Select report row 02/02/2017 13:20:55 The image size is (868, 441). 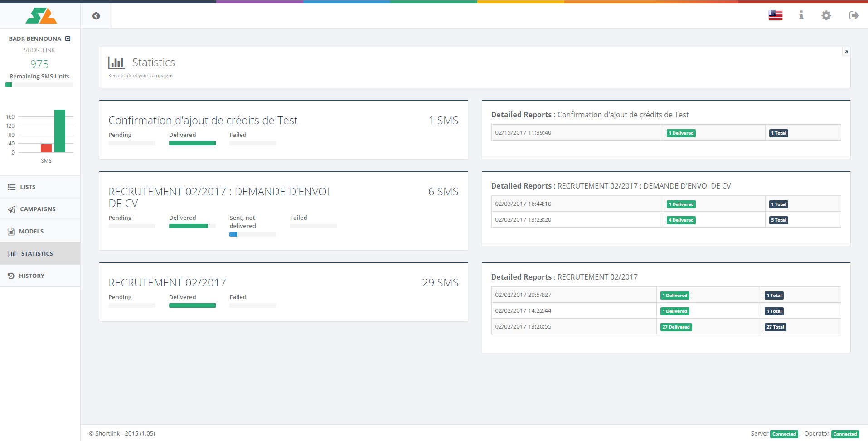666,326
